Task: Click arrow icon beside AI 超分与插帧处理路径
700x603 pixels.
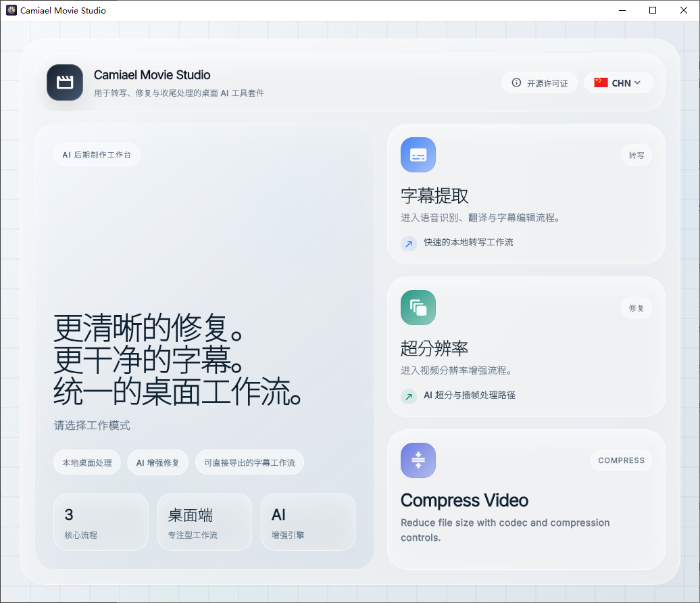Action: point(409,395)
